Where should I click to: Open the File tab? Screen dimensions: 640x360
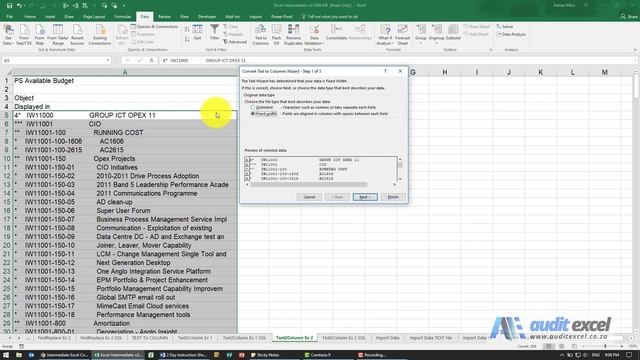[x=9, y=17]
